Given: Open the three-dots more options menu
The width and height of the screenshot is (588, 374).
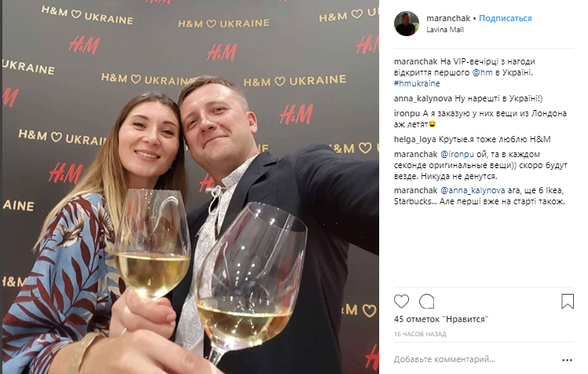Looking at the screenshot, I should 568,360.
